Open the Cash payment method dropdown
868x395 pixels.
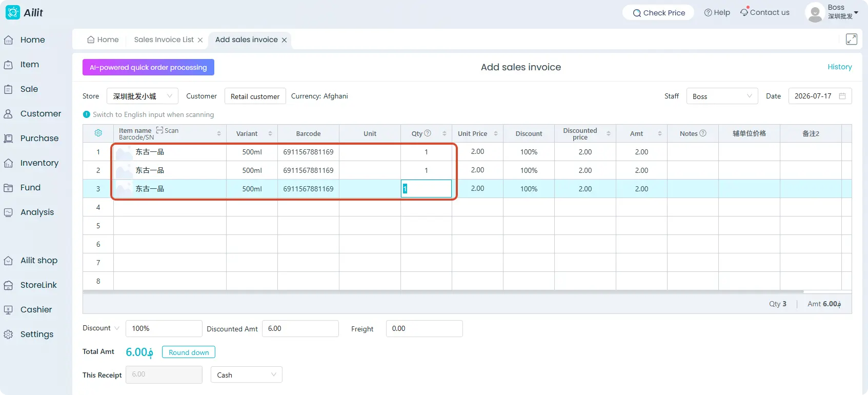(247, 374)
